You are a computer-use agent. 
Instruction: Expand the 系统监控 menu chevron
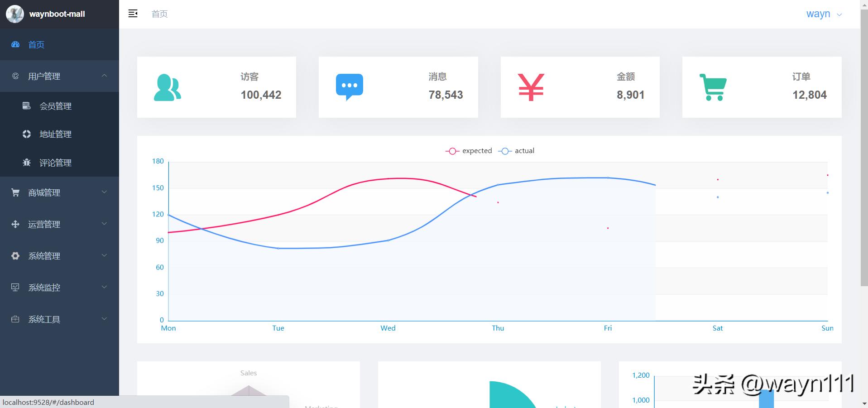(105, 287)
